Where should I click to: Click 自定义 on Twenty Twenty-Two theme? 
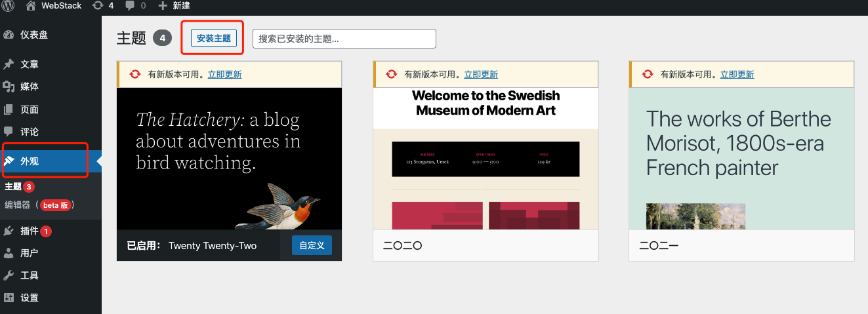click(312, 245)
